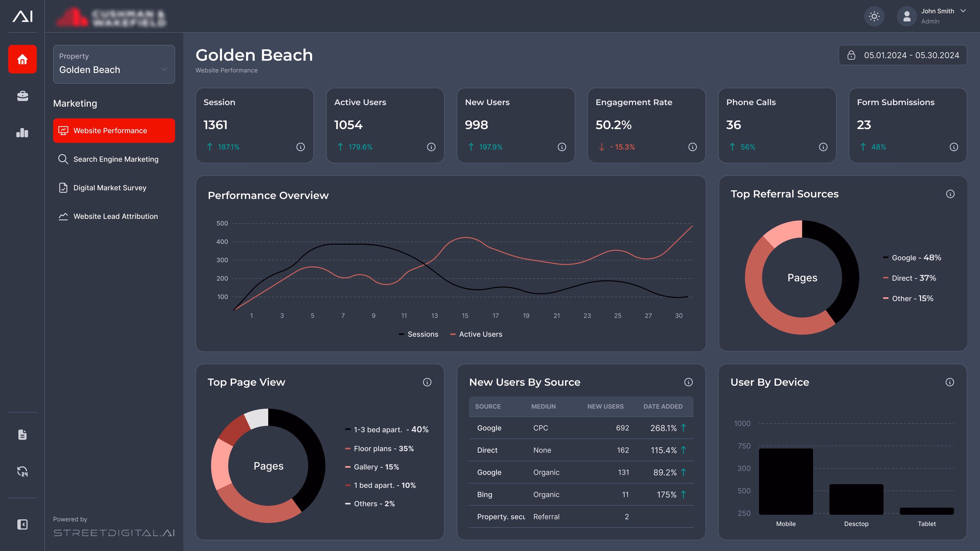Click the info icon on Session card
The height and width of the screenshot is (551, 980).
[301, 147]
